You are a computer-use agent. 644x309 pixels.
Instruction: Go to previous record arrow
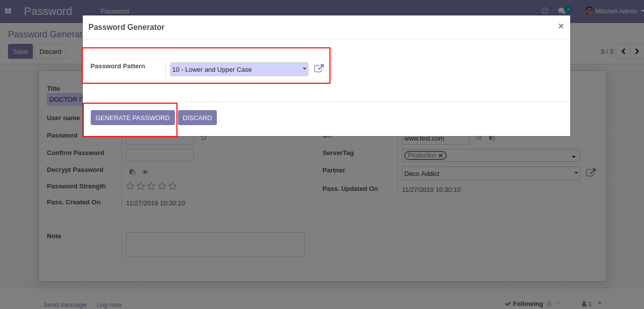[623, 51]
